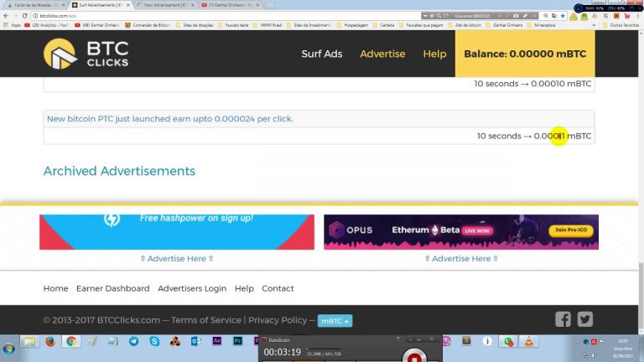Click the Balance 0.00000 mBTC box

(x=525, y=54)
